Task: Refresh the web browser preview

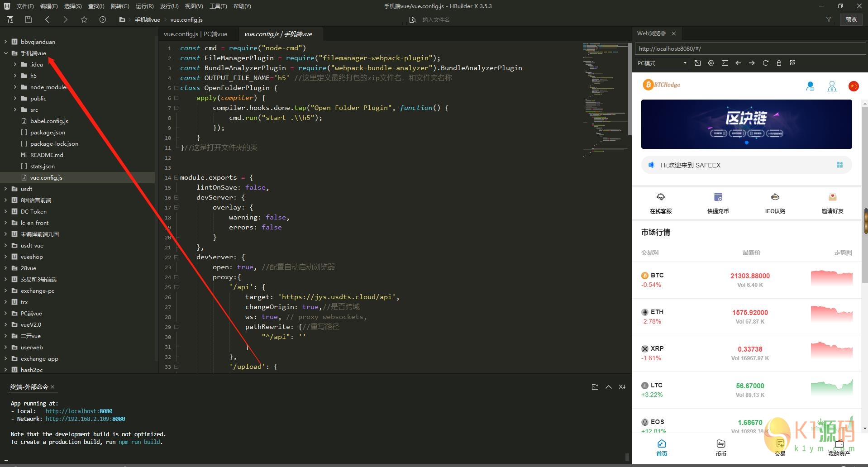Action: point(765,63)
